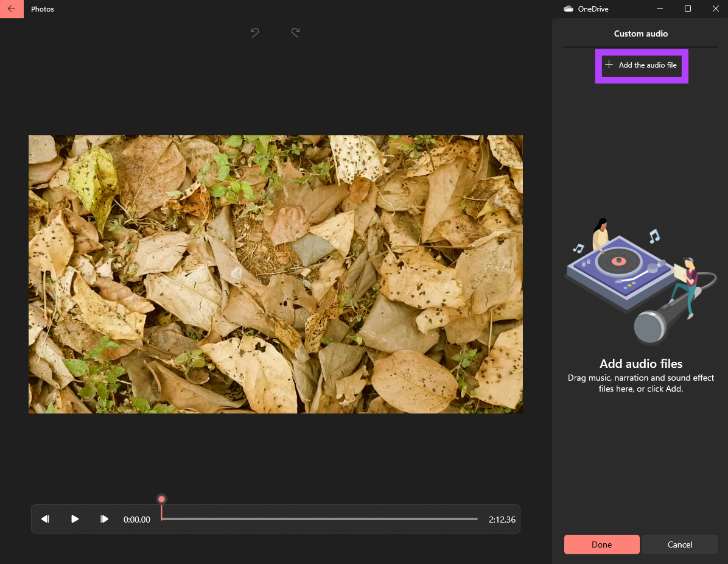
Task: Click the 2:12.36 total duration label
Action: tap(502, 520)
